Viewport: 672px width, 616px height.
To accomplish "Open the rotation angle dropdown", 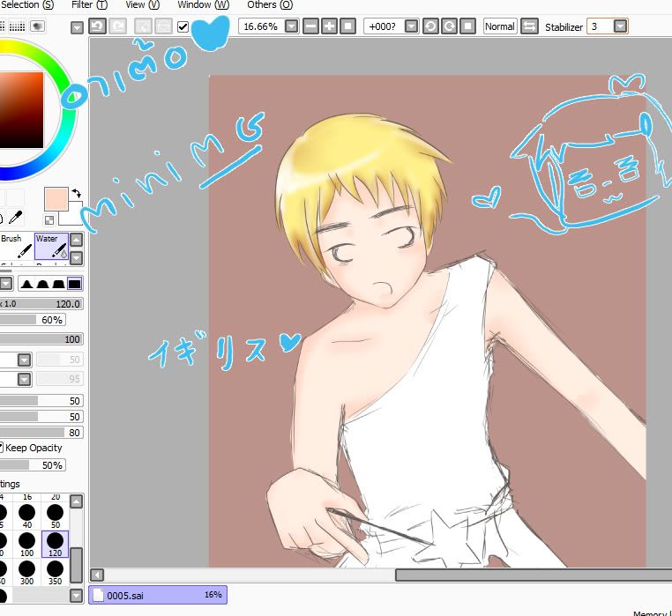I will (x=411, y=26).
